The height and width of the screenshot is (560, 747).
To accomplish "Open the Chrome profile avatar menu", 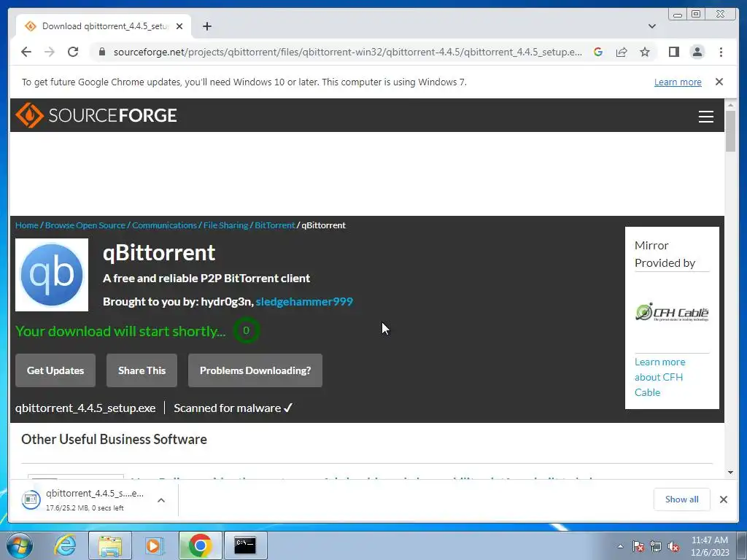I will click(697, 52).
